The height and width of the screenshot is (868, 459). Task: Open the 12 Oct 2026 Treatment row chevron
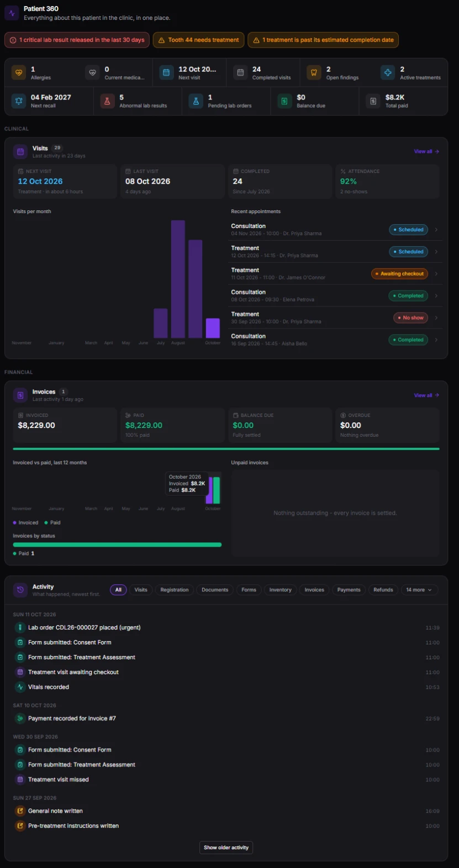(x=436, y=252)
